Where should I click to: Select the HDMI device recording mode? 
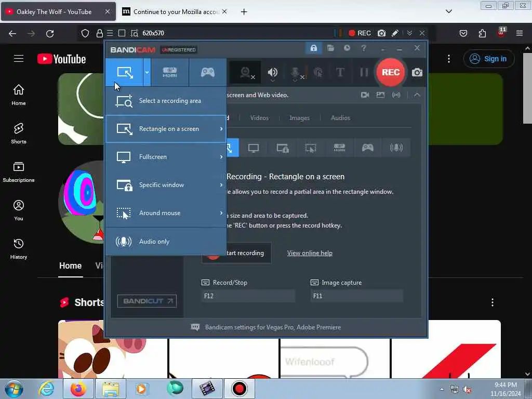coord(170,72)
